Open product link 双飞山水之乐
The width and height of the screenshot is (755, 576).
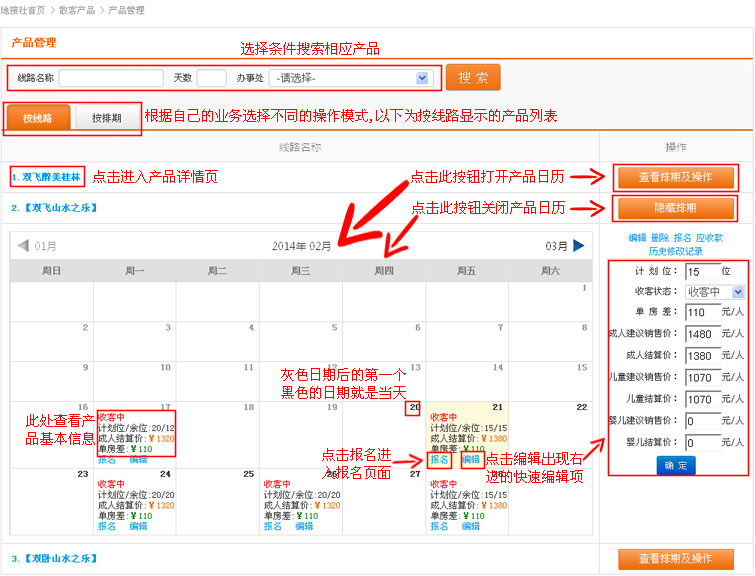(53, 208)
